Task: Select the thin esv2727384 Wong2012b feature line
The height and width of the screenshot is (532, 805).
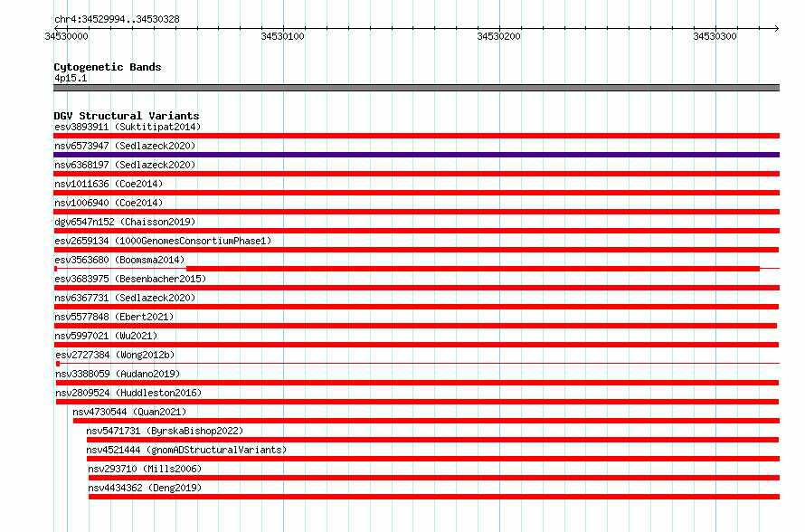Action: click(x=417, y=364)
